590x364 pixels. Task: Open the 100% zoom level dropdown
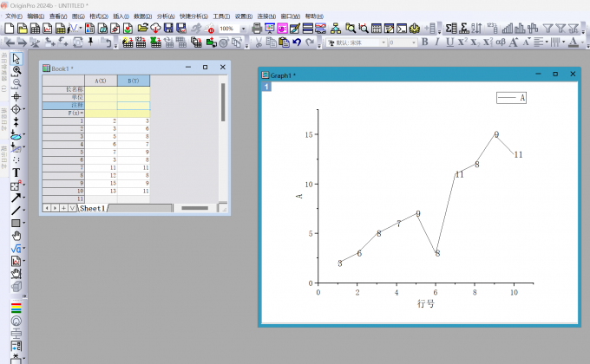(243, 29)
